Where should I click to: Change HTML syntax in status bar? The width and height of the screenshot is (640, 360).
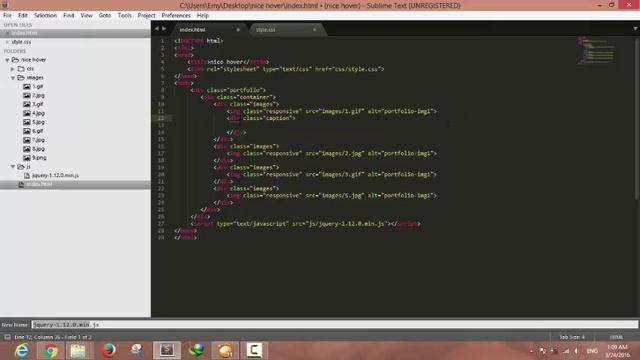click(616, 337)
